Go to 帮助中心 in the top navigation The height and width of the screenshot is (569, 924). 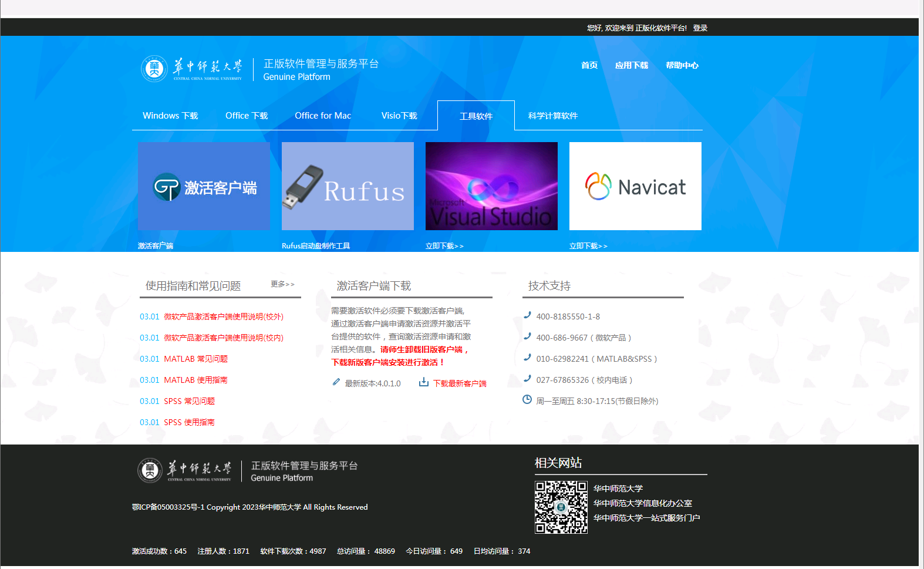(682, 65)
